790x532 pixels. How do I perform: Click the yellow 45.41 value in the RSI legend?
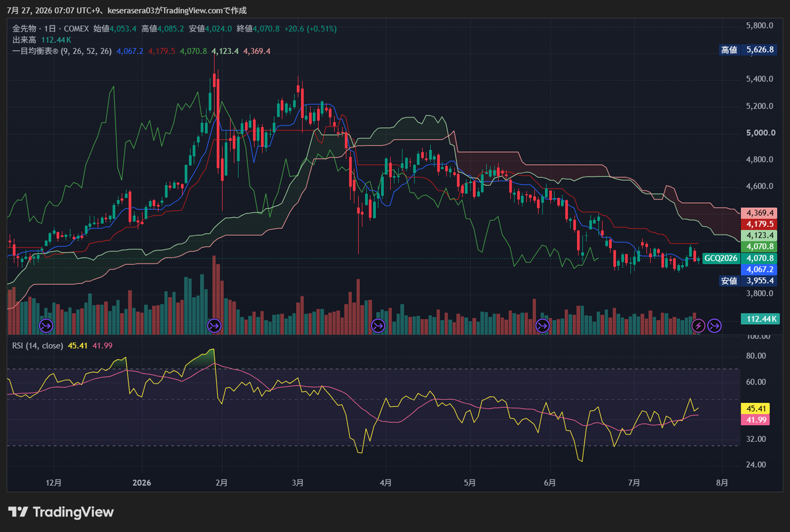pyautogui.click(x=77, y=346)
